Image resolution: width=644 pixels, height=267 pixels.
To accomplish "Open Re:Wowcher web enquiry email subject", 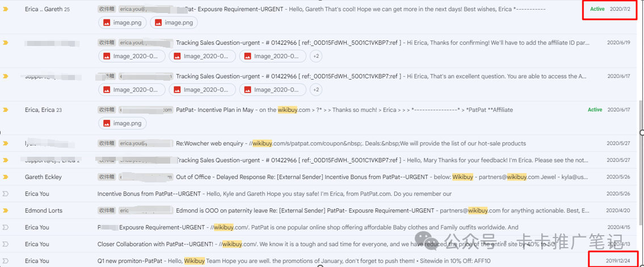I will pos(209,143).
